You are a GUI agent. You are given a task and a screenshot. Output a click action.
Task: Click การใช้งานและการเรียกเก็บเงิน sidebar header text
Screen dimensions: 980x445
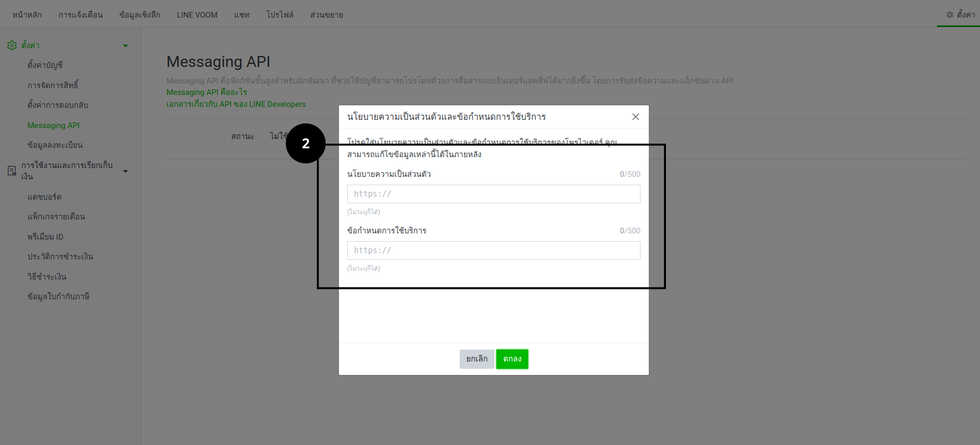point(67,171)
